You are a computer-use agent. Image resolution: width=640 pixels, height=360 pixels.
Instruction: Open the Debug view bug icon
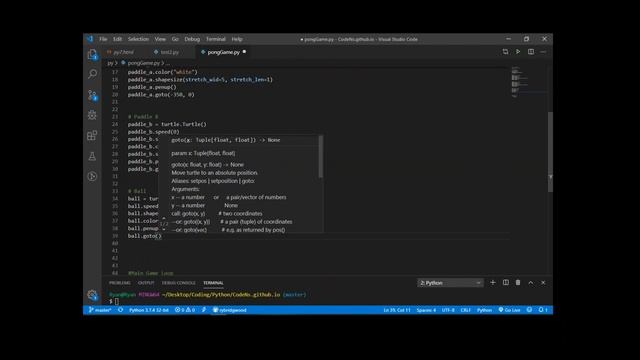[x=92, y=115]
